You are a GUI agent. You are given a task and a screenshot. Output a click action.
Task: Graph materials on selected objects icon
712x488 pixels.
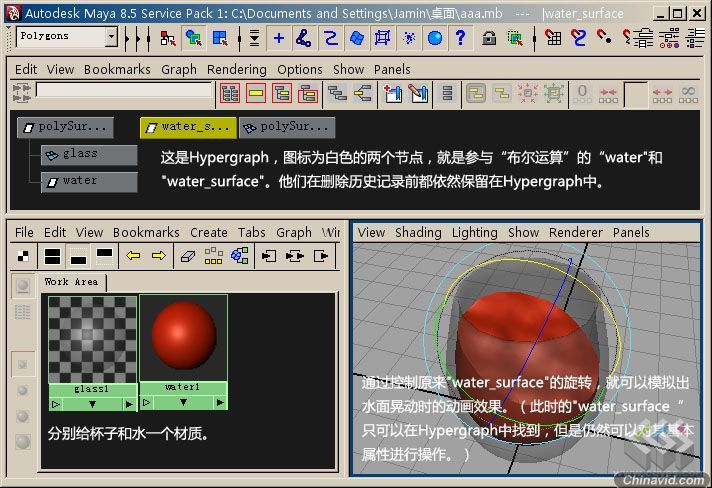pyautogui.click(x=240, y=256)
